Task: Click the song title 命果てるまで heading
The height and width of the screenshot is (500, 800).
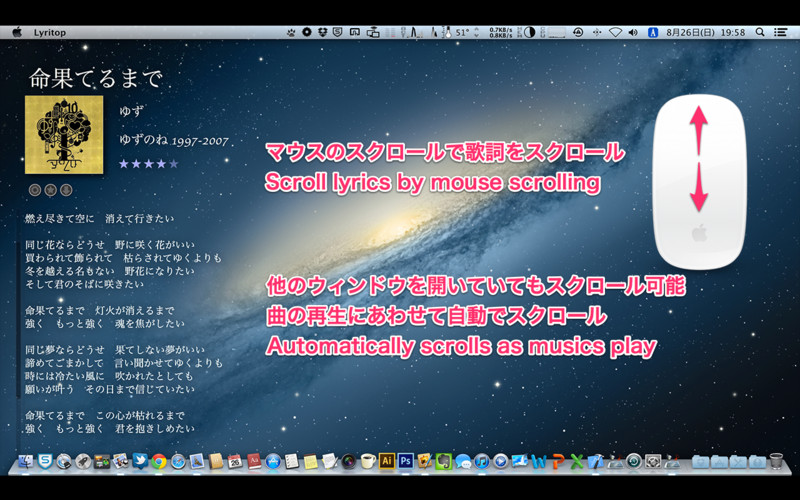Action: (x=95, y=78)
